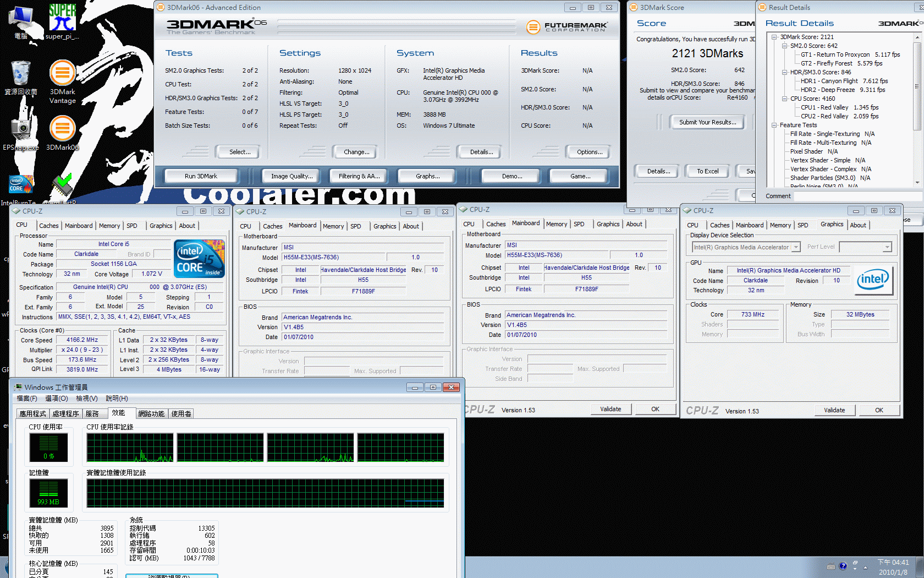Click OK in the third CPU-Z window
Screen dimensions: 924x578
655,409
